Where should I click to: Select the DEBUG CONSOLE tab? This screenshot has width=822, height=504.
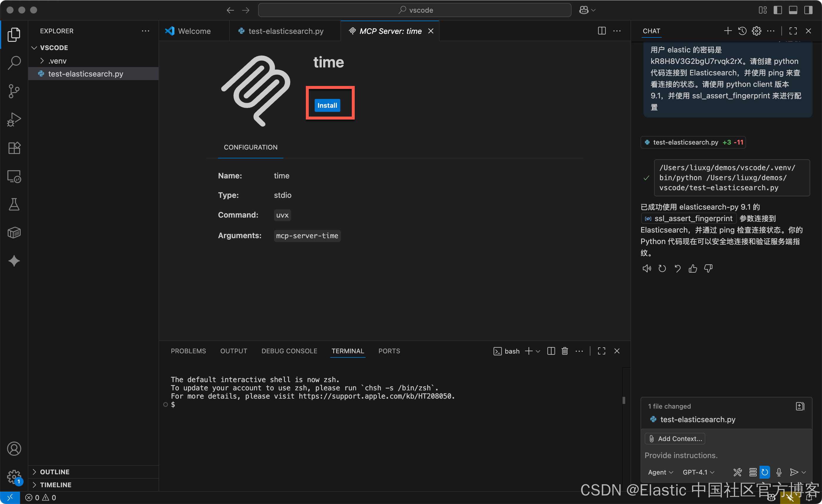pyautogui.click(x=289, y=351)
